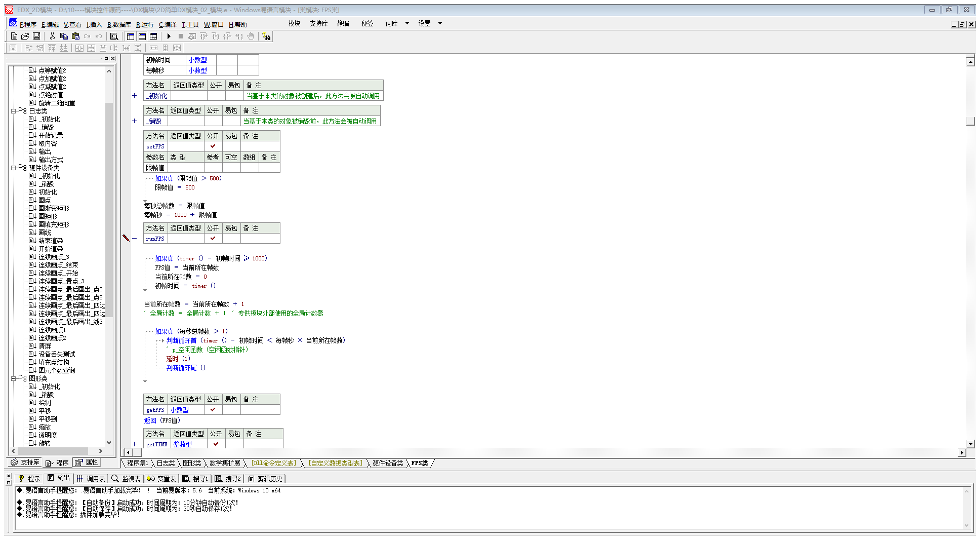980x540 pixels.
Task: Switch to the 支持库 side panel tab
Action: click(25, 462)
